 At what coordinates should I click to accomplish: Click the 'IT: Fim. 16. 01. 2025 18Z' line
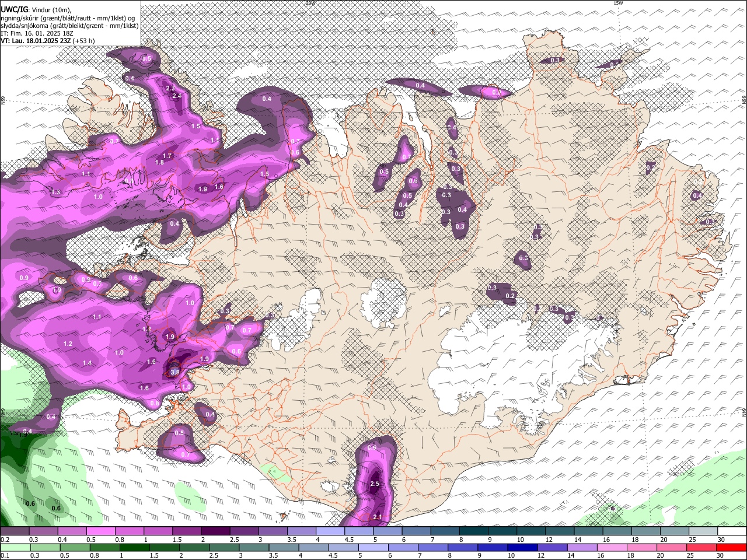[x=36, y=33]
